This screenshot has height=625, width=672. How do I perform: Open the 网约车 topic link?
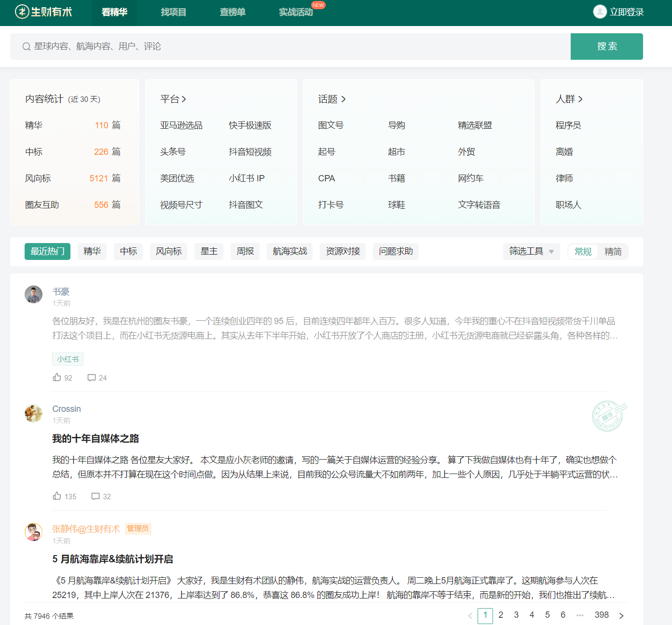pos(470,178)
